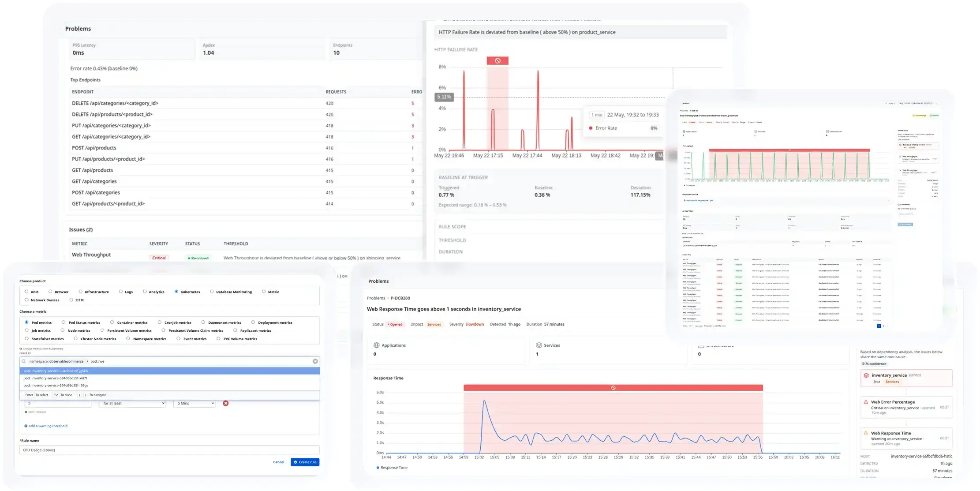
Task: Select the Logs product radio button
Action: point(121,292)
